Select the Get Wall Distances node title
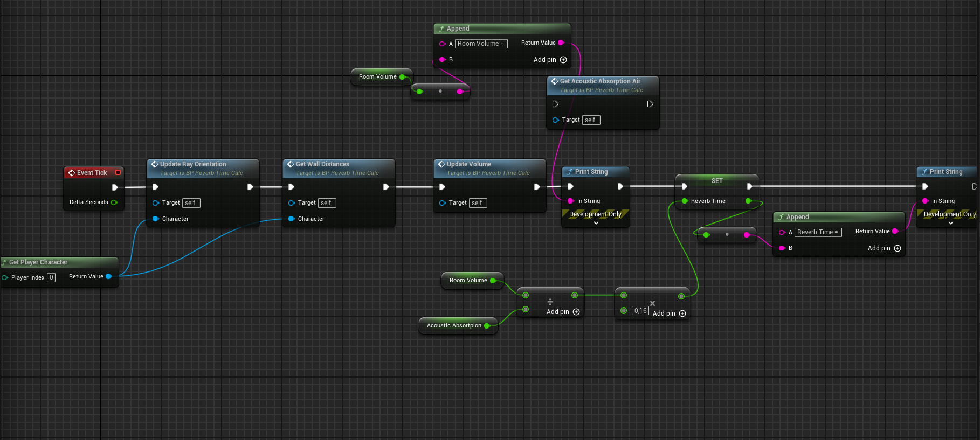 point(322,164)
